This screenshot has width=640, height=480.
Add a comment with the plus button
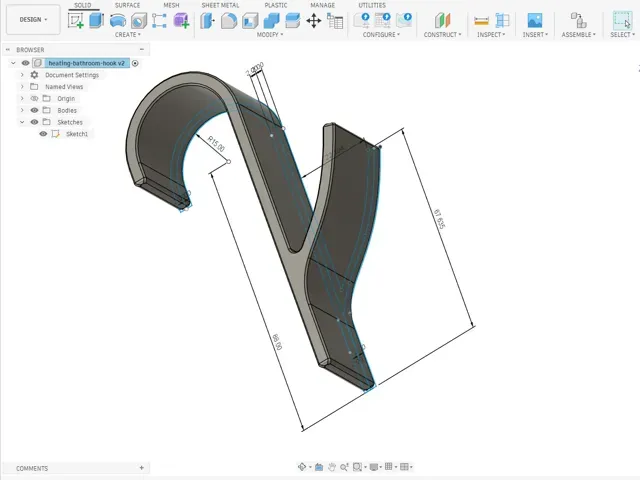click(142, 468)
